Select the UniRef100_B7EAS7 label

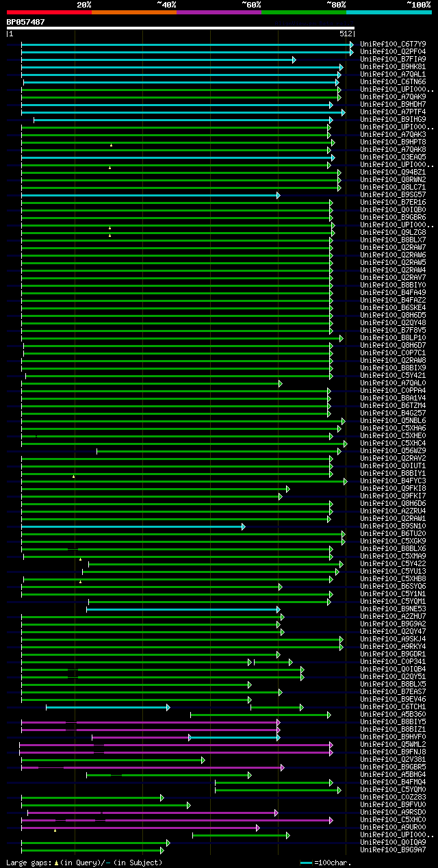pos(394,691)
